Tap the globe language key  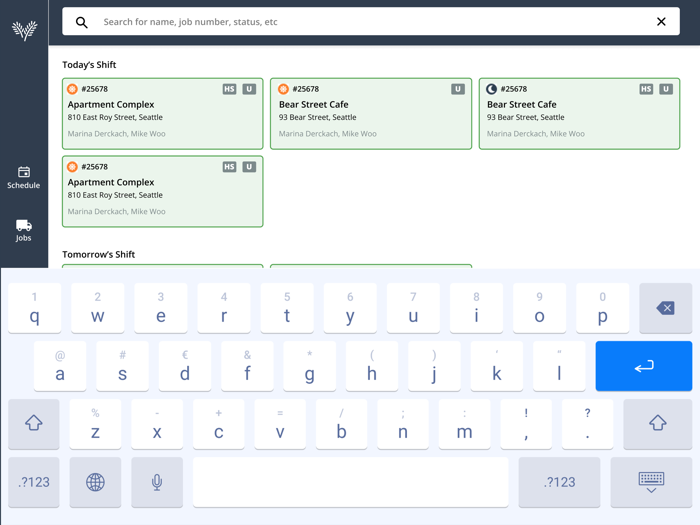[95, 482]
